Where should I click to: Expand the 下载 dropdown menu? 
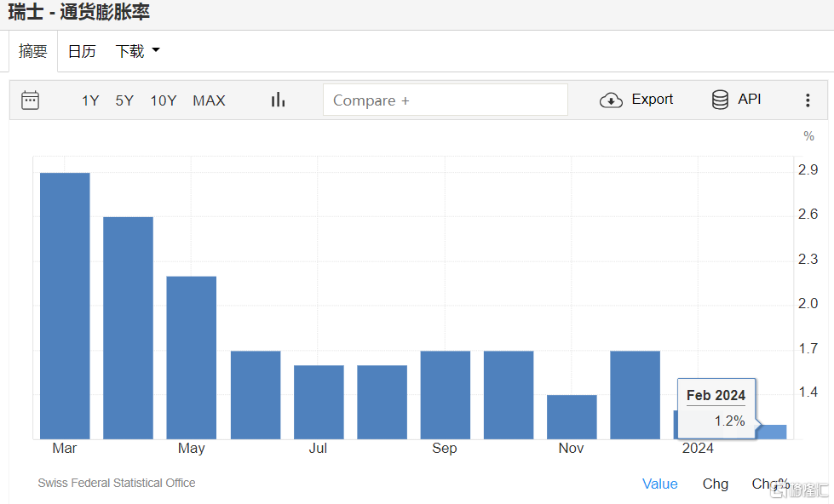[x=137, y=51]
